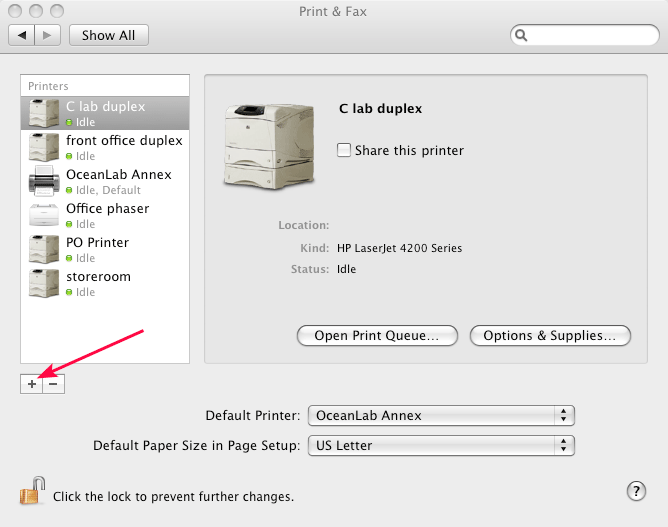Click the Office phaser printer icon
668x527 pixels.
click(44, 215)
